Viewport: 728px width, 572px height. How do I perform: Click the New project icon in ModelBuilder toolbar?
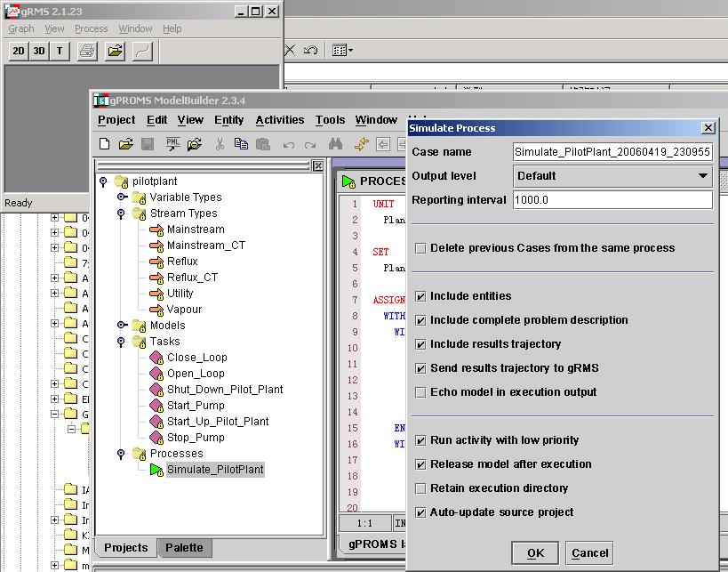point(105,144)
